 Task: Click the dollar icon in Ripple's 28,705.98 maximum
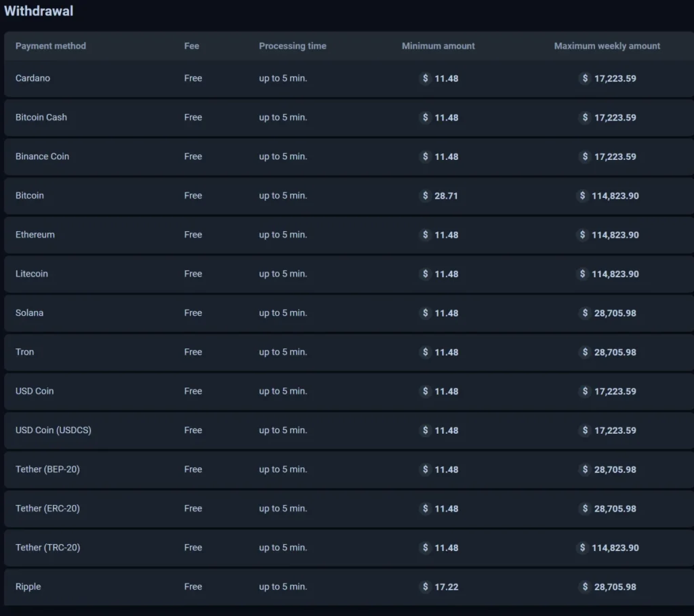pos(585,587)
